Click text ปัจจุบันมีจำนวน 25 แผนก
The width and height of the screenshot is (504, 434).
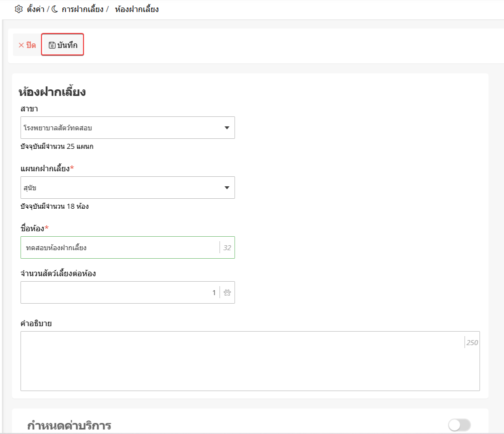[57, 146]
